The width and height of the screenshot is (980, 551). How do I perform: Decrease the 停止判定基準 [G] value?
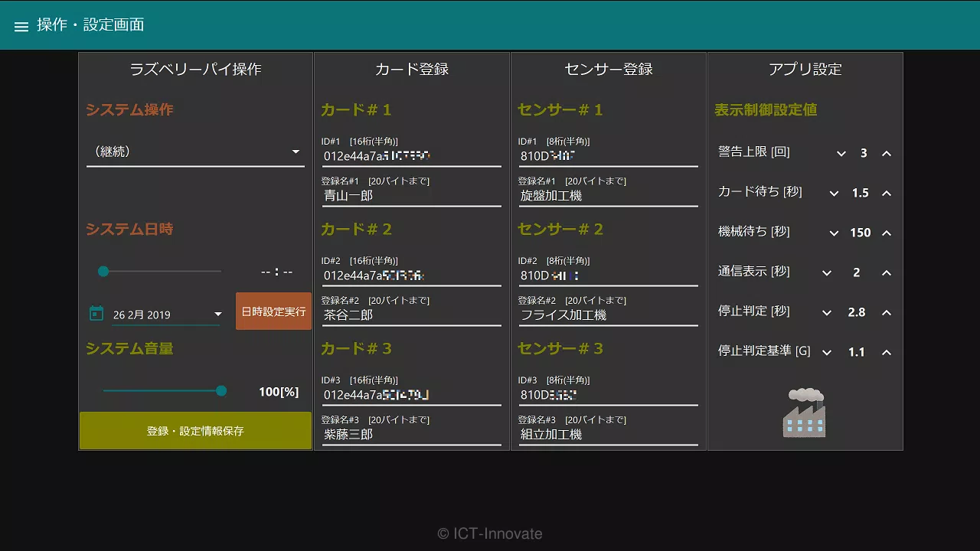[826, 353]
